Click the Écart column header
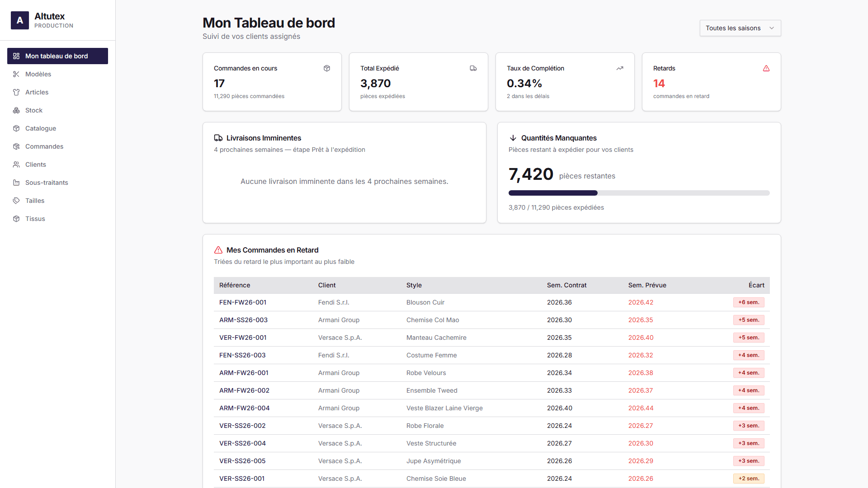 pyautogui.click(x=756, y=285)
